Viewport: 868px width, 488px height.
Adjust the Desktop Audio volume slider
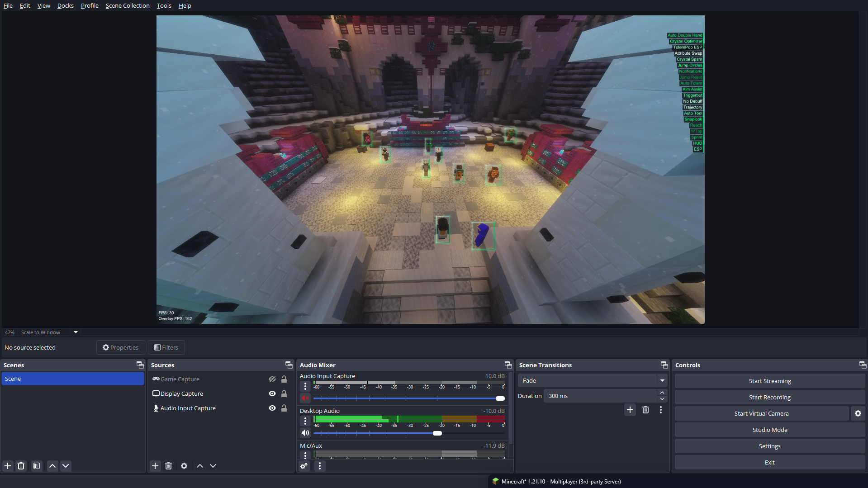click(437, 433)
